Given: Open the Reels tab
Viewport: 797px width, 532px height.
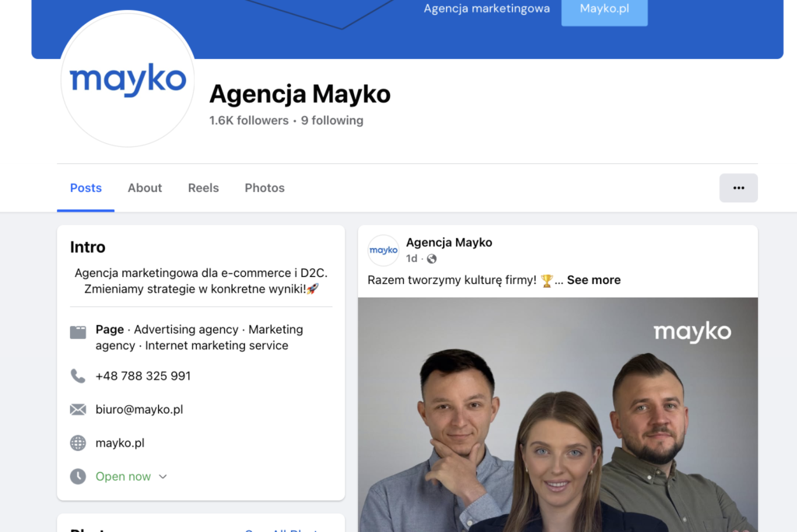Looking at the screenshot, I should [x=203, y=187].
